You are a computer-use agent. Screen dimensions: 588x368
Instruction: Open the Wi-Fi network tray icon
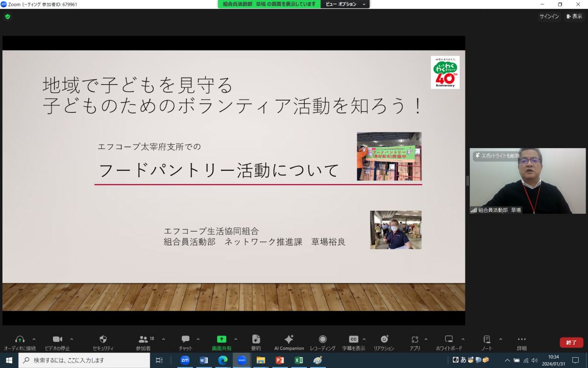tap(526, 360)
